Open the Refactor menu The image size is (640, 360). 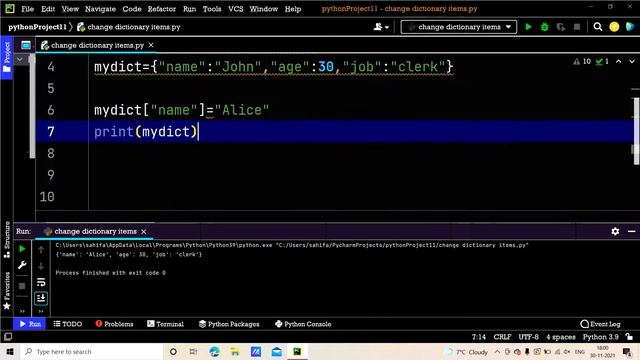click(x=162, y=9)
